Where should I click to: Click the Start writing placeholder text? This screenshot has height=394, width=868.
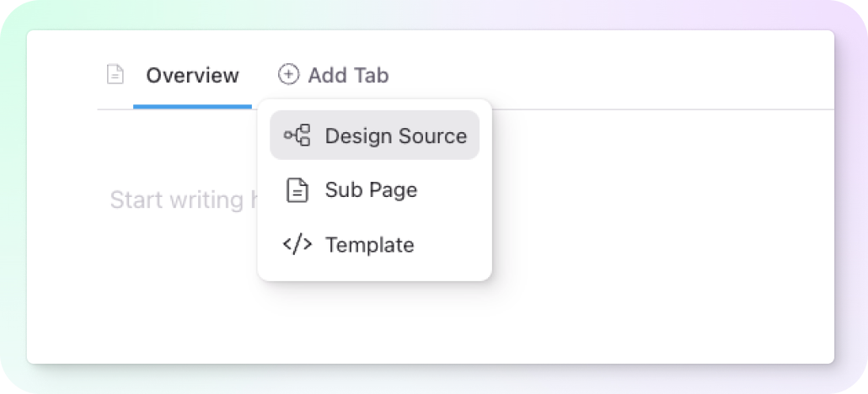[181, 200]
